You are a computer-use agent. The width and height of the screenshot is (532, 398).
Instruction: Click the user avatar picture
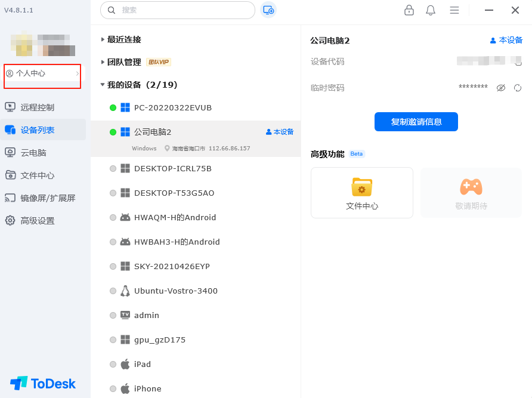(x=21, y=44)
